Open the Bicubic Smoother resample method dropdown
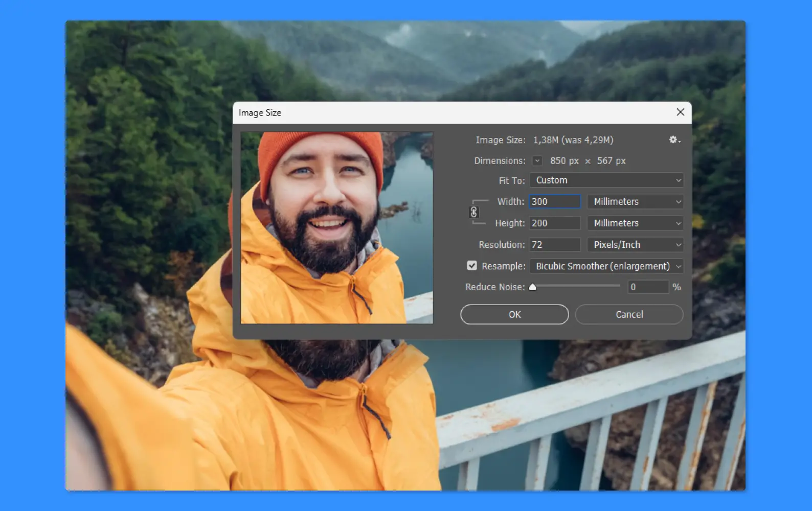 [606, 266]
